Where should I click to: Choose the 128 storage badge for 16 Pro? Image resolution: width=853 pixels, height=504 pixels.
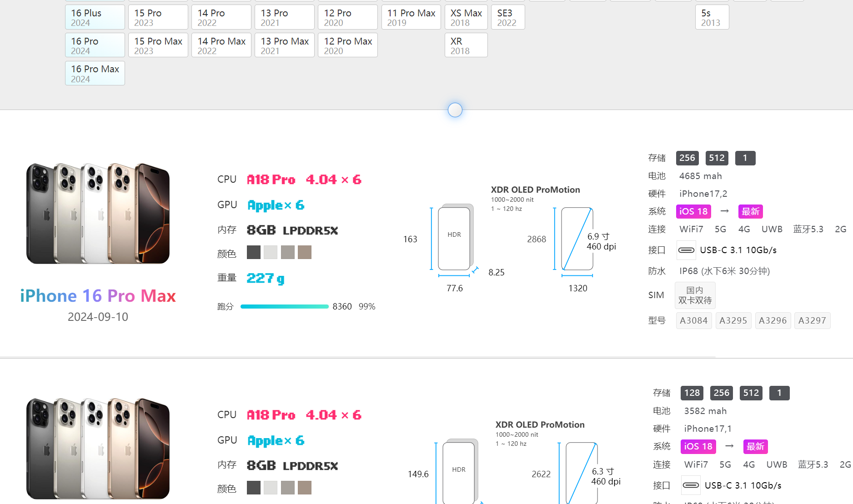(x=692, y=393)
